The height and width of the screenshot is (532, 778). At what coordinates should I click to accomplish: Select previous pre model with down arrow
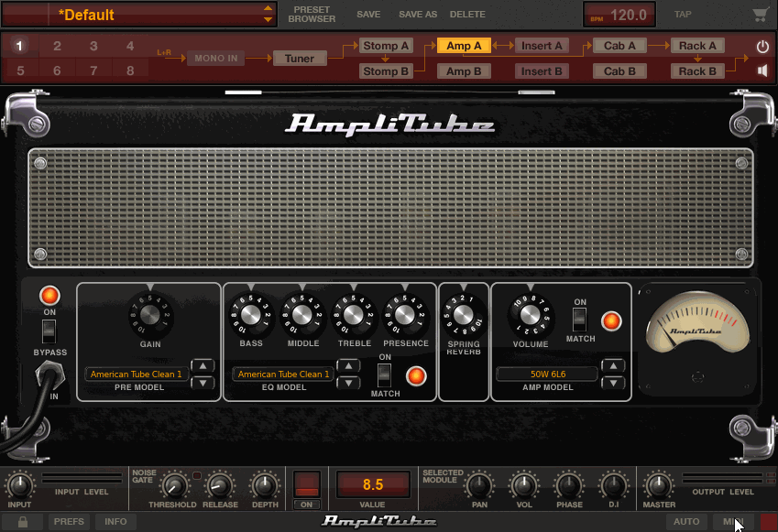203,383
